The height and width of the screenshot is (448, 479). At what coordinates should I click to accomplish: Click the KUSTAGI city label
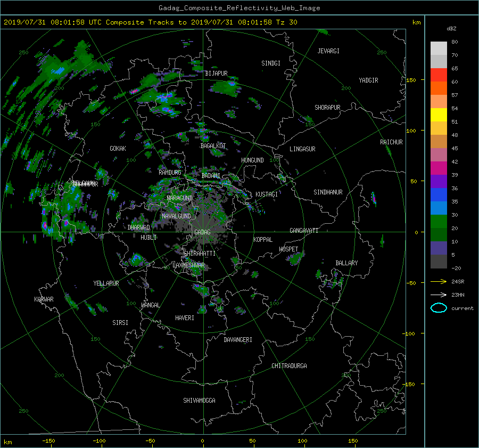pos(267,194)
